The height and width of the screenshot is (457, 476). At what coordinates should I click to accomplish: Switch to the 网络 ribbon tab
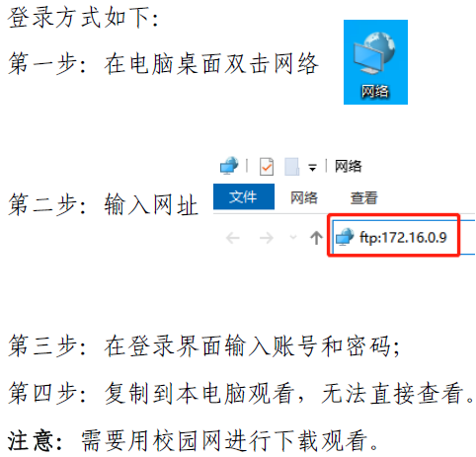(304, 197)
